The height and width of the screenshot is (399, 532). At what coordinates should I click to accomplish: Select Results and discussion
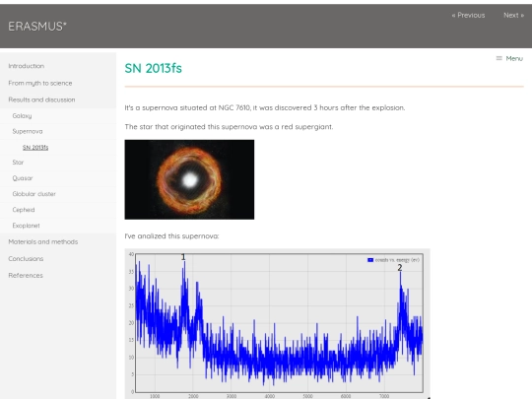click(x=41, y=100)
